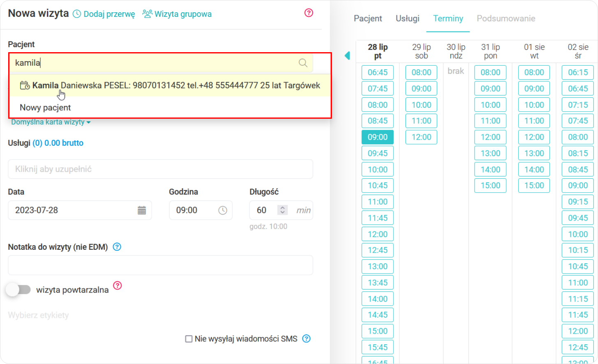598x364 pixels.
Task: Pick the 15:45 slot on 28 lip
Action: [x=378, y=348]
